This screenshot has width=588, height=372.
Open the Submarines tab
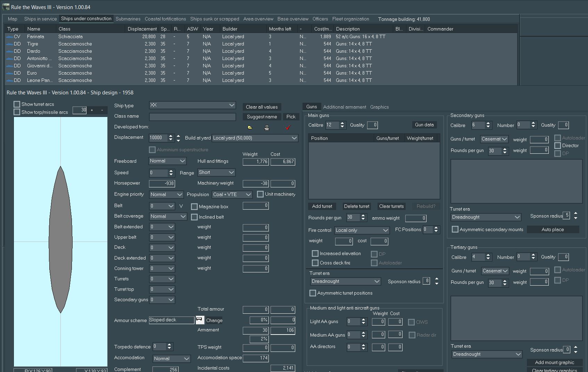(x=128, y=19)
